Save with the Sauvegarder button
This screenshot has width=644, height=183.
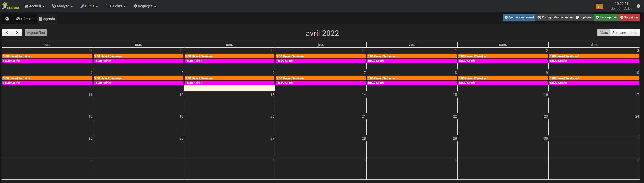tap(606, 17)
